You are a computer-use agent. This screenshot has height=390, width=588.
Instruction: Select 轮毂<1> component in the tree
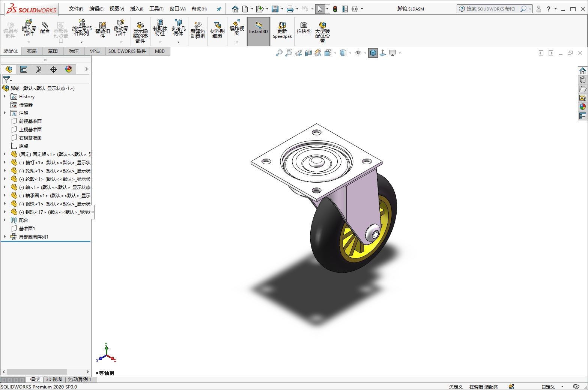click(55, 179)
